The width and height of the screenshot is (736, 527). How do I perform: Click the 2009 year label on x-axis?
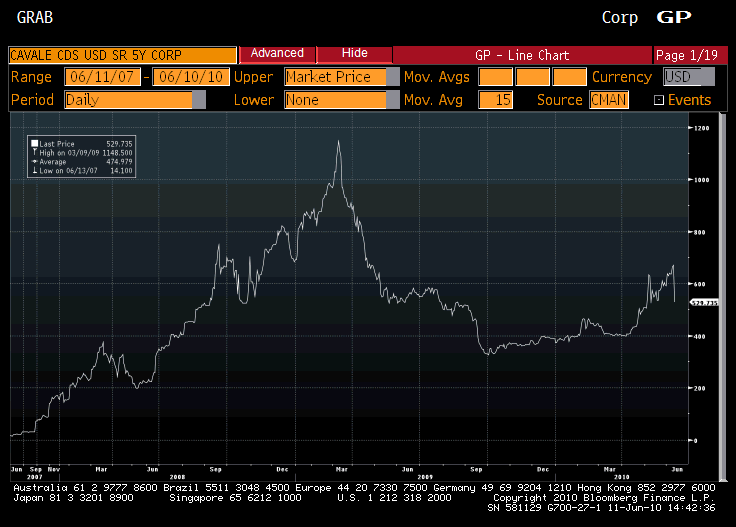click(x=425, y=477)
